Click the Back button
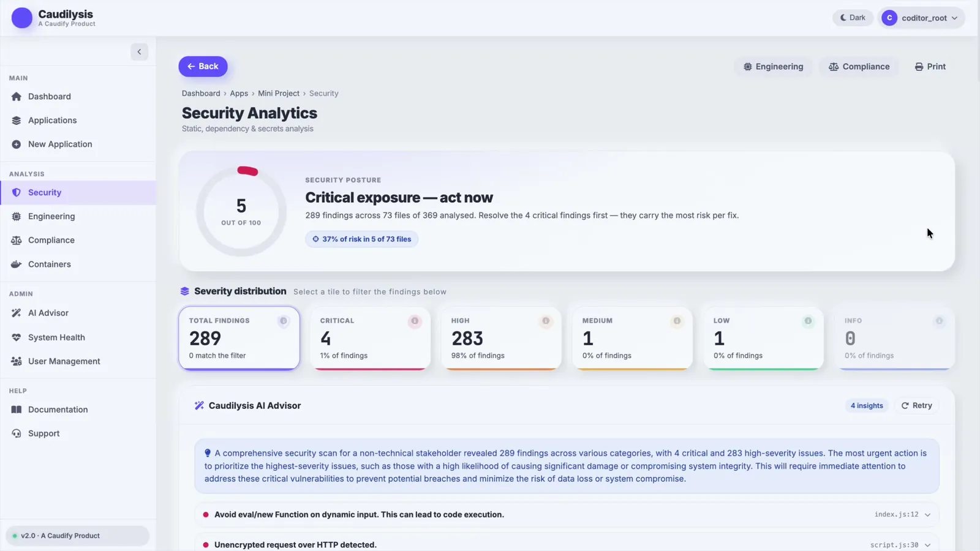The width and height of the screenshot is (980, 551). pos(203,66)
